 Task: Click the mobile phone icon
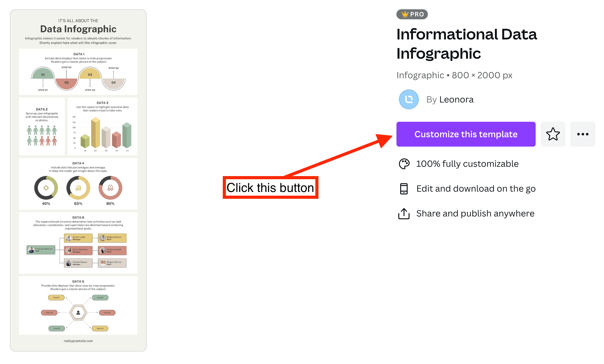[404, 189]
